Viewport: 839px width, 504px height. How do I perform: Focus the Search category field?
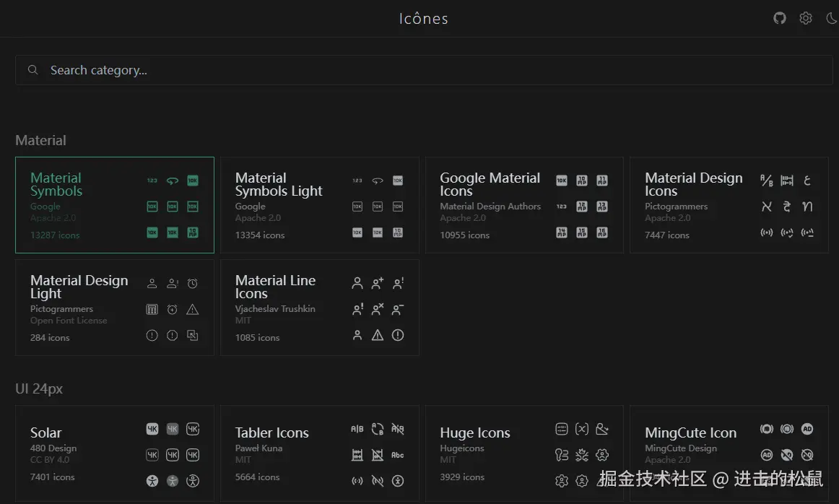click(424, 70)
